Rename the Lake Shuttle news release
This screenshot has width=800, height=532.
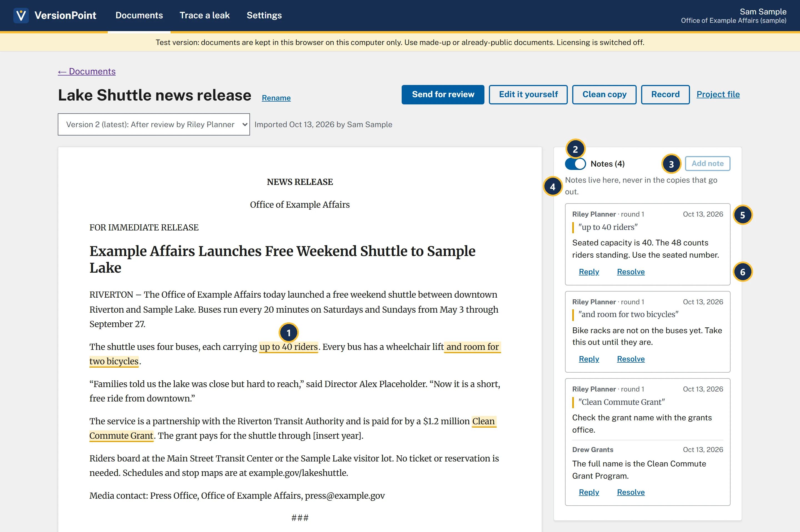pyautogui.click(x=276, y=98)
